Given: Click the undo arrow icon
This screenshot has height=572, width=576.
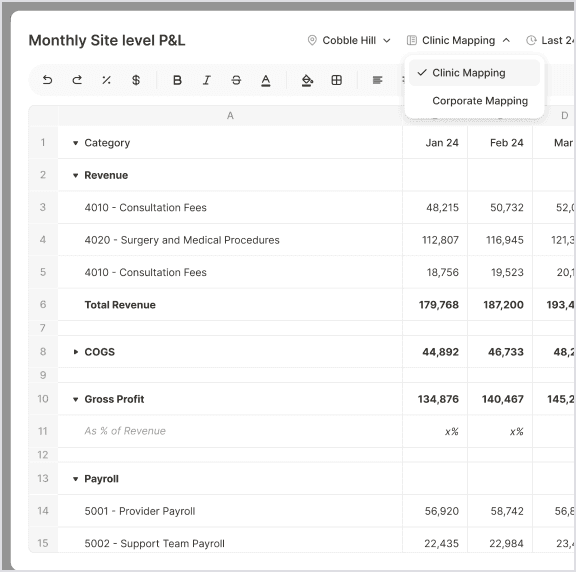Looking at the screenshot, I should pyautogui.click(x=47, y=80).
